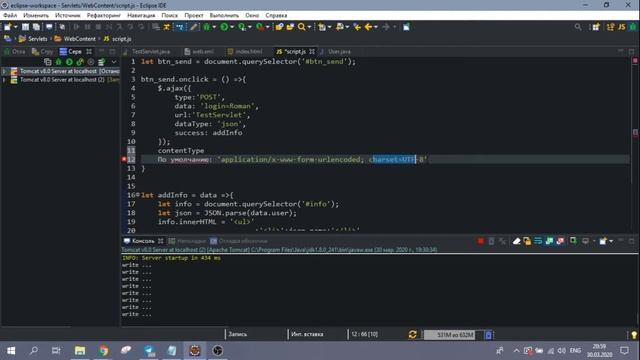Open the Выполнить menu

point(224,15)
